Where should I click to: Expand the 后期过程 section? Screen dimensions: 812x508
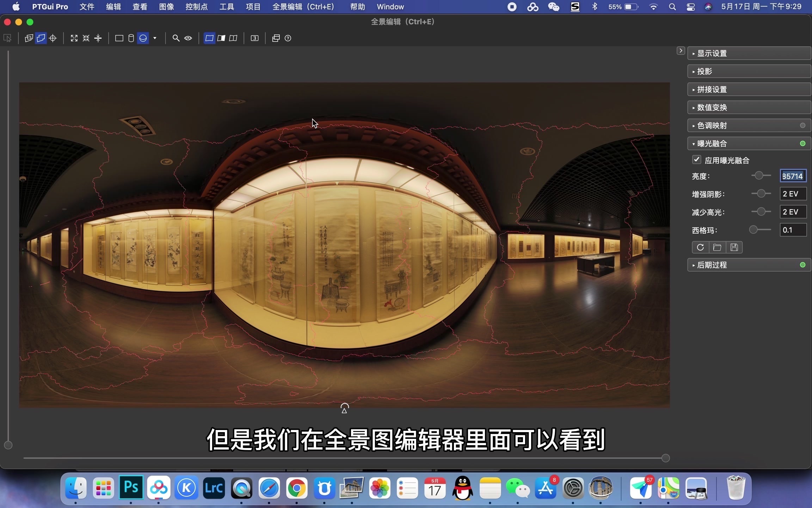[x=749, y=265]
